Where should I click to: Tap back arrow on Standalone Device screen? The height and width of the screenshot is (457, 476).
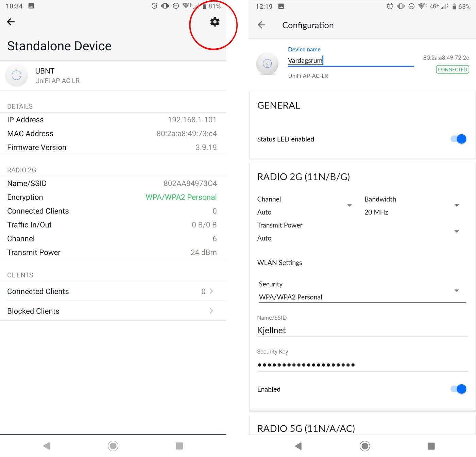11,22
